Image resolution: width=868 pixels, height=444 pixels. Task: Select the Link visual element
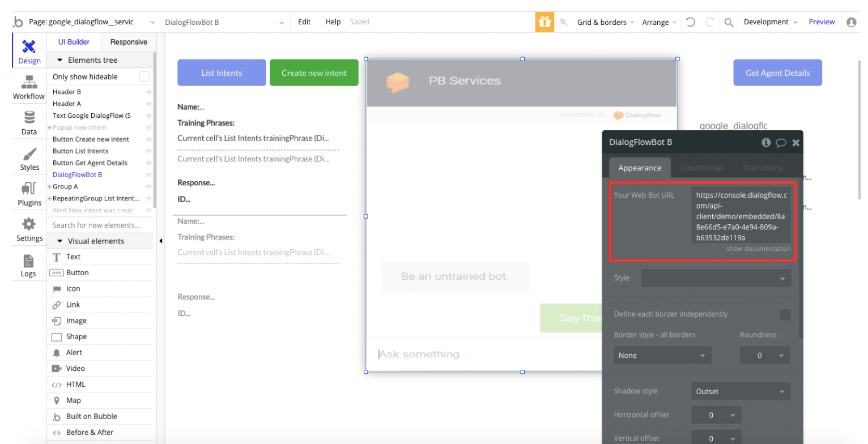coord(100,304)
